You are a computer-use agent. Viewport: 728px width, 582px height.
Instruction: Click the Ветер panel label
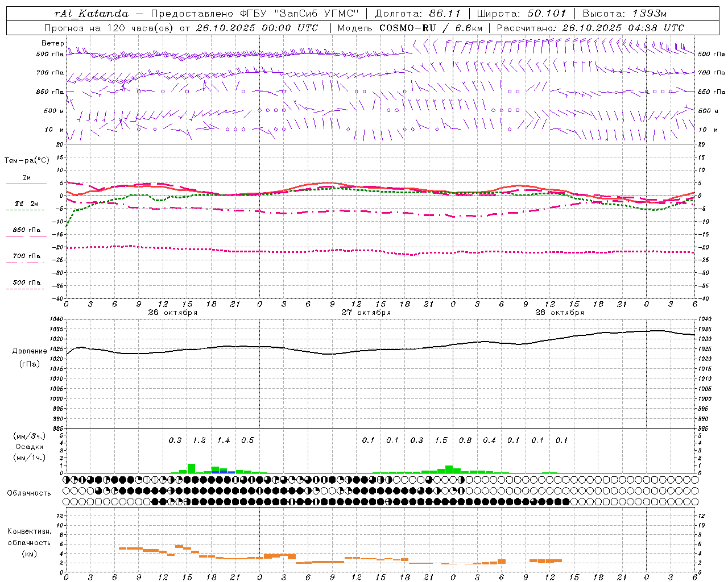pyautogui.click(x=52, y=43)
